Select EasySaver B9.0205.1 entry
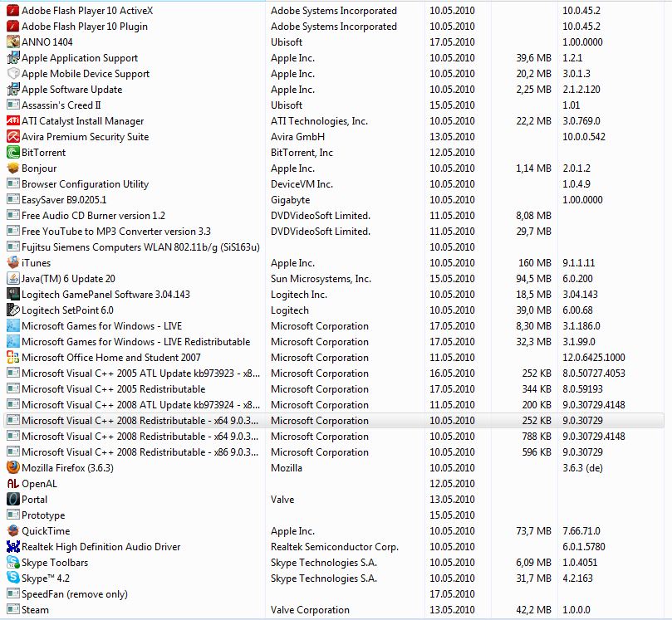This screenshot has height=620, width=672. 334,200
